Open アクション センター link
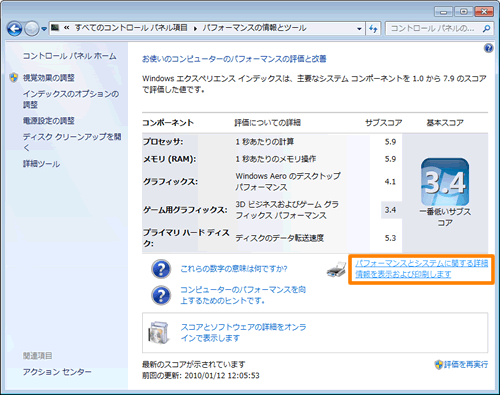The image size is (500, 395). tap(57, 372)
